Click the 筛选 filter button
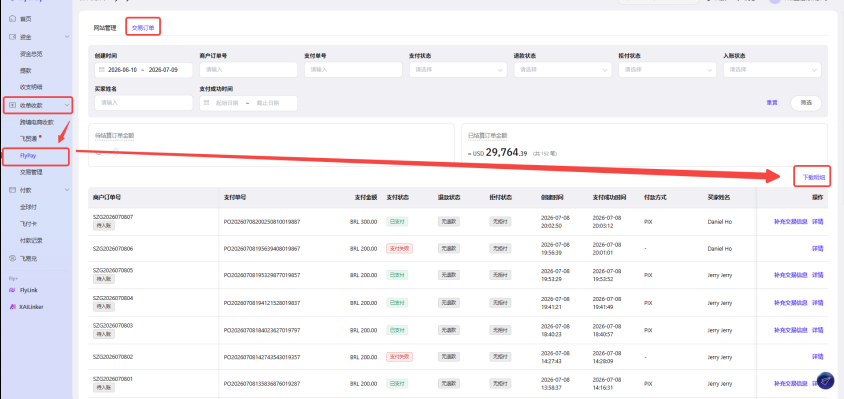Image resolution: width=844 pixels, height=399 pixels. [806, 103]
